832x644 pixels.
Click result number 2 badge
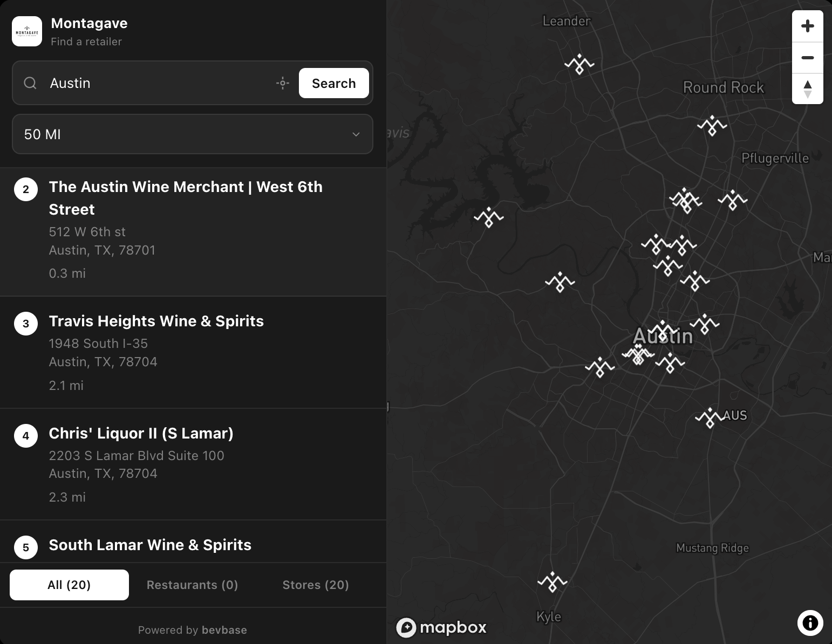[26, 189]
